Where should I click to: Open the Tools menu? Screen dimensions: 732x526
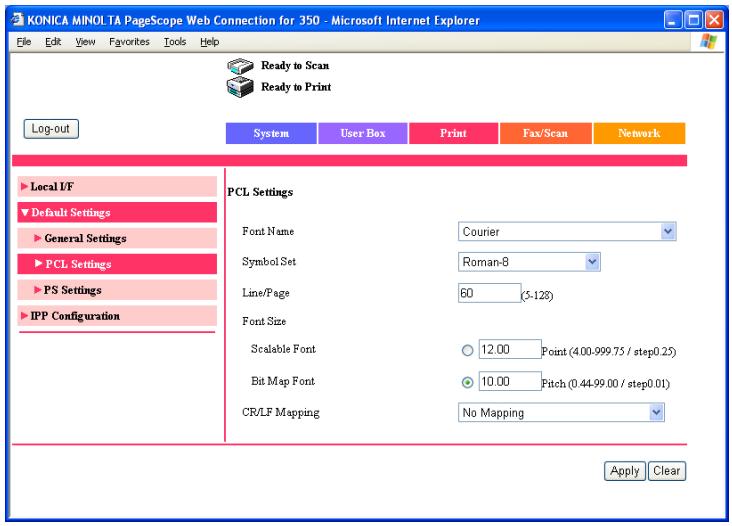point(175,42)
